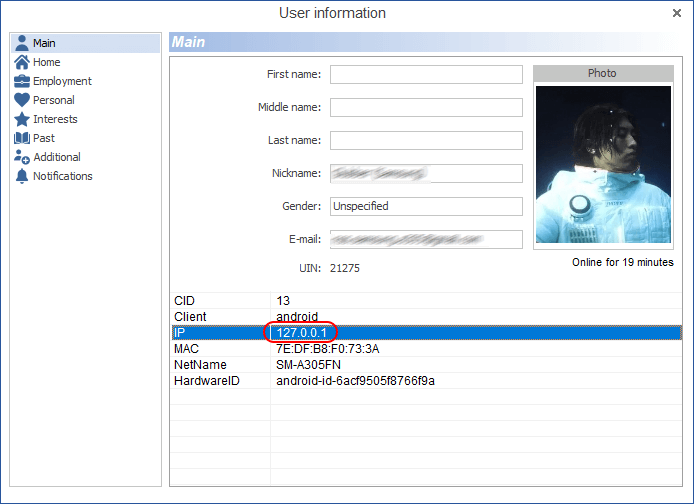Click the Online for 19 minutes status

click(623, 262)
